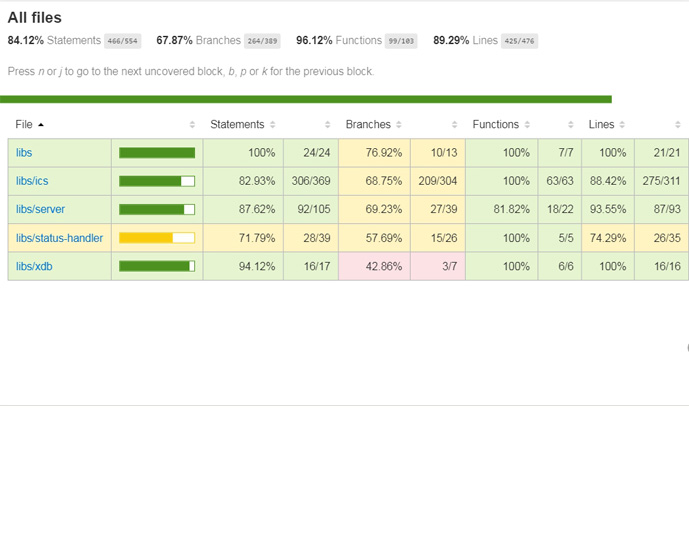Viewport: 689px width, 544px height.
Task: Click sort icon in the coverage bar column header
Action: 192,125
